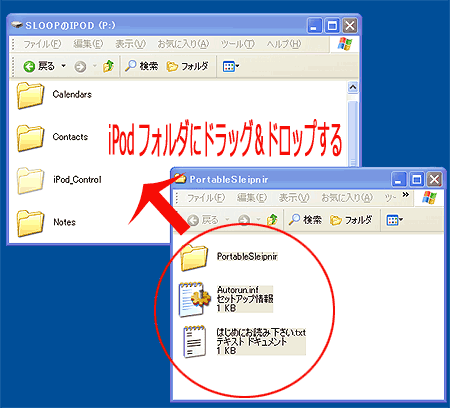Click the scroll up arrow in SLOOPのIPOD window
450x408 pixels.
353,87
